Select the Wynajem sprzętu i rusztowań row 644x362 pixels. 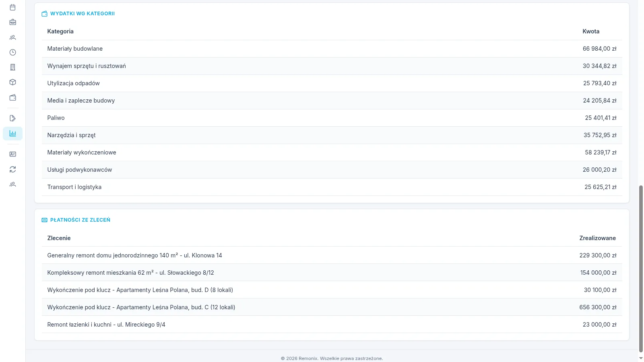[x=332, y=66]
